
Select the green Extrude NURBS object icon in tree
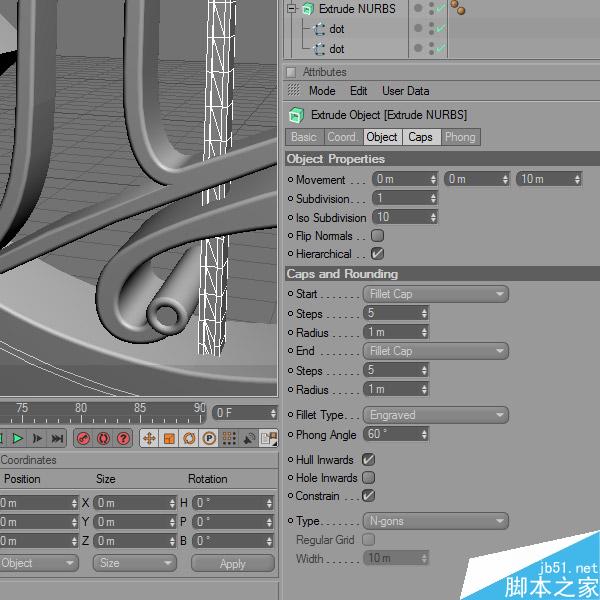[x=308, y=9]
